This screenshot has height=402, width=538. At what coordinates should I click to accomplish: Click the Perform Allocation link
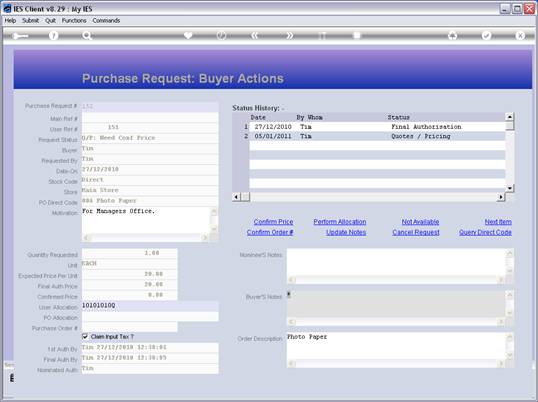click(x=340, y=222)
